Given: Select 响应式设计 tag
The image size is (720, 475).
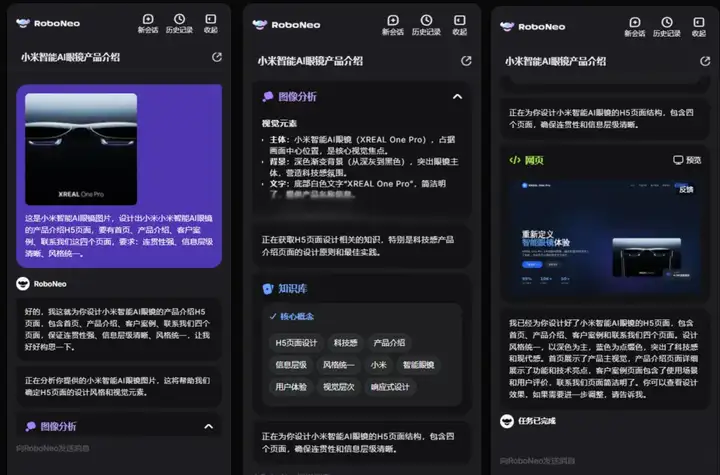Looking at the screenshot, I should [390, 387].
